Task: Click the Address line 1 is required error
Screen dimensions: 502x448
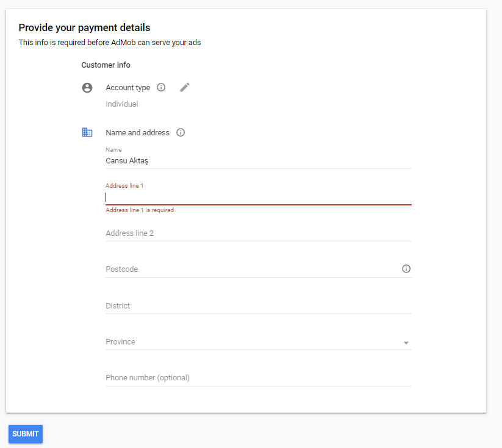Action: (x=140, y=210)
